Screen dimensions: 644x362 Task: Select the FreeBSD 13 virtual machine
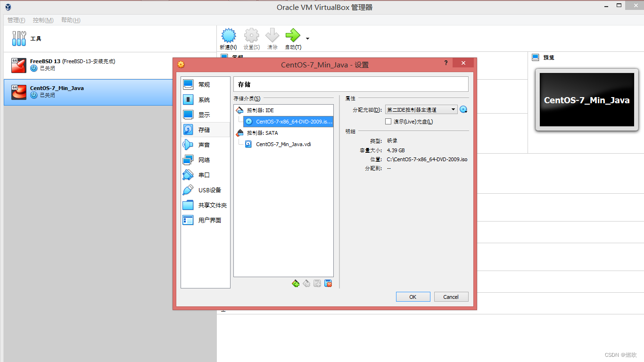click(x=109, y=66)
